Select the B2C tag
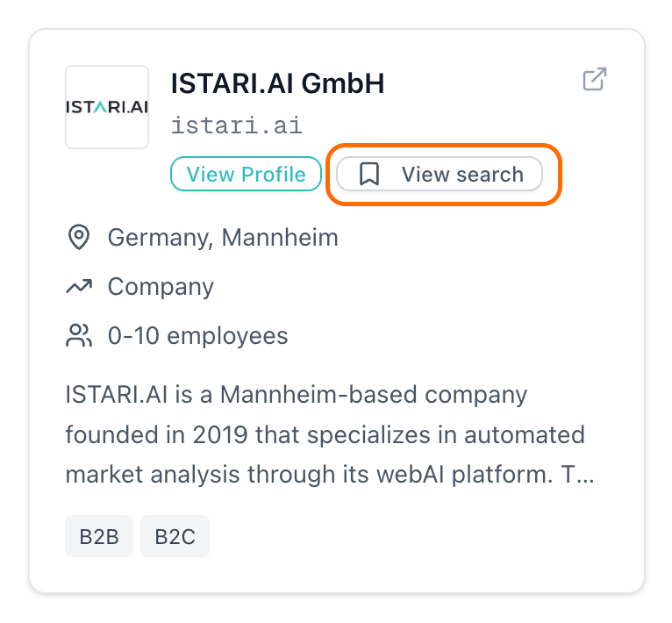672x623 pixels. pyautogui.click(x=175, y=536)
